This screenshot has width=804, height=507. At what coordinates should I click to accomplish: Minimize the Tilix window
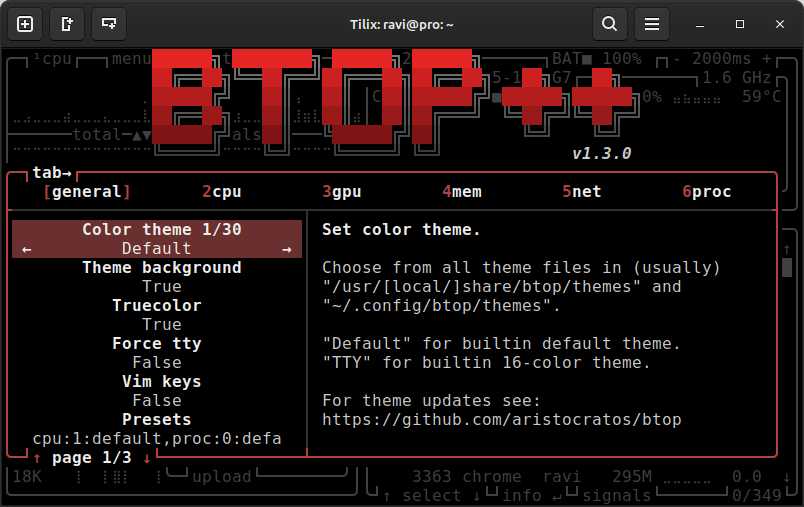(699, 24)
